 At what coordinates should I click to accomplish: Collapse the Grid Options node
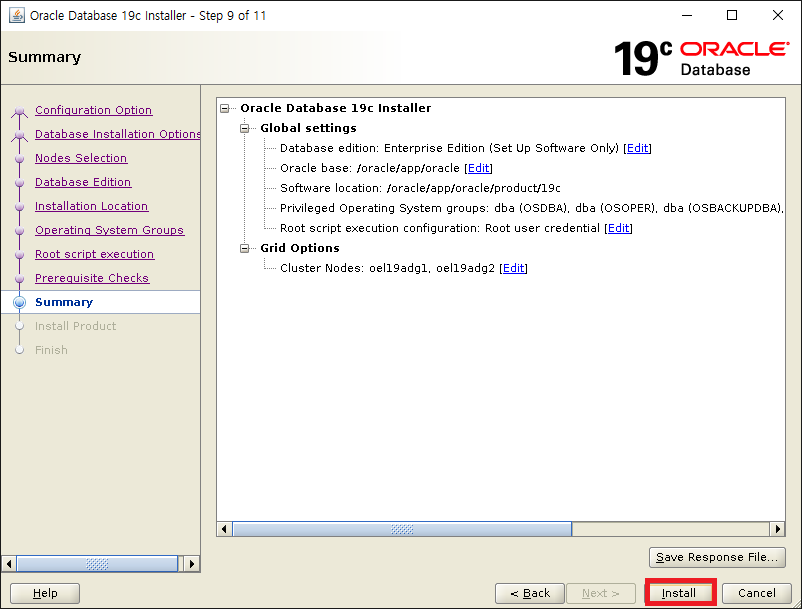coord(244,249)
